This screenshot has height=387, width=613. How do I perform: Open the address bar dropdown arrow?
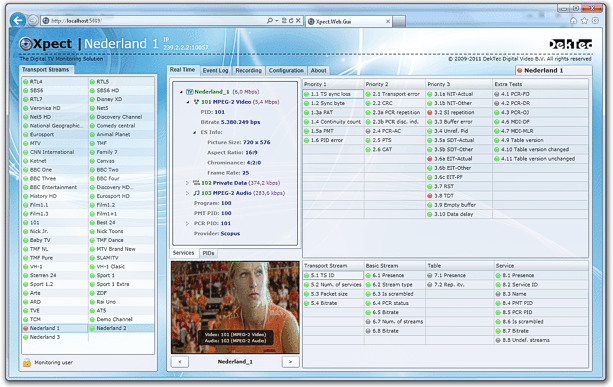(x=276, y=20)
